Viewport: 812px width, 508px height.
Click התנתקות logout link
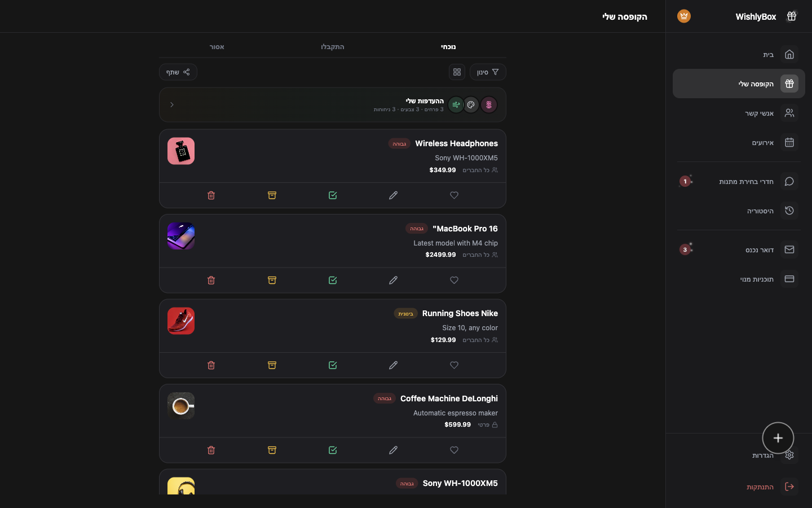pos(760,487)
